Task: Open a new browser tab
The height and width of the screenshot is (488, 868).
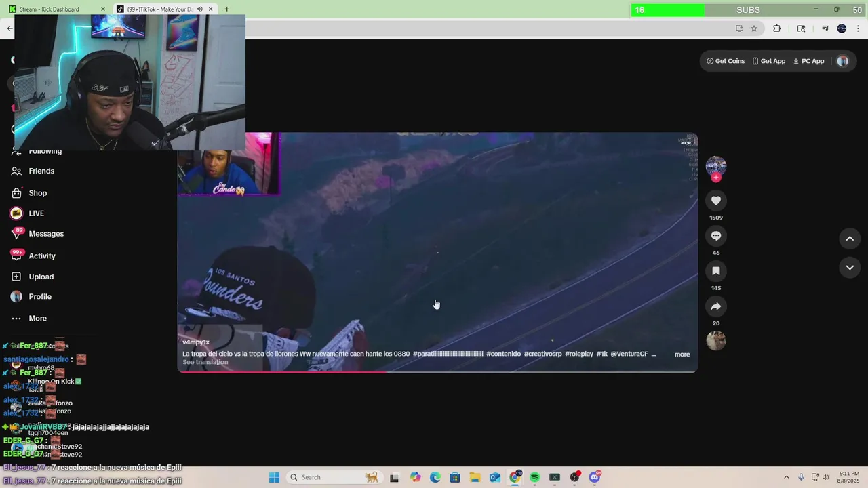Action: click(226, 9)
